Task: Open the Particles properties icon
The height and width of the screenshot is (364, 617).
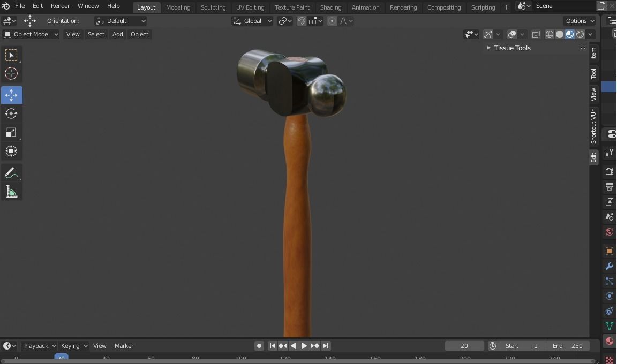Action: (610, 281)
